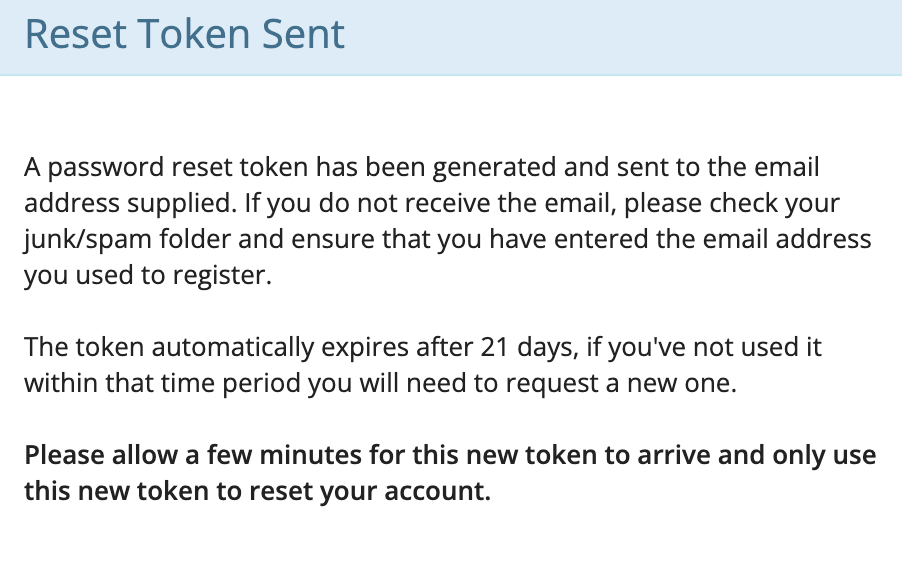Click bold "reset your account." closing text
Image resolution: width=902 pixels, height=564 pixels.
(370, 491)
